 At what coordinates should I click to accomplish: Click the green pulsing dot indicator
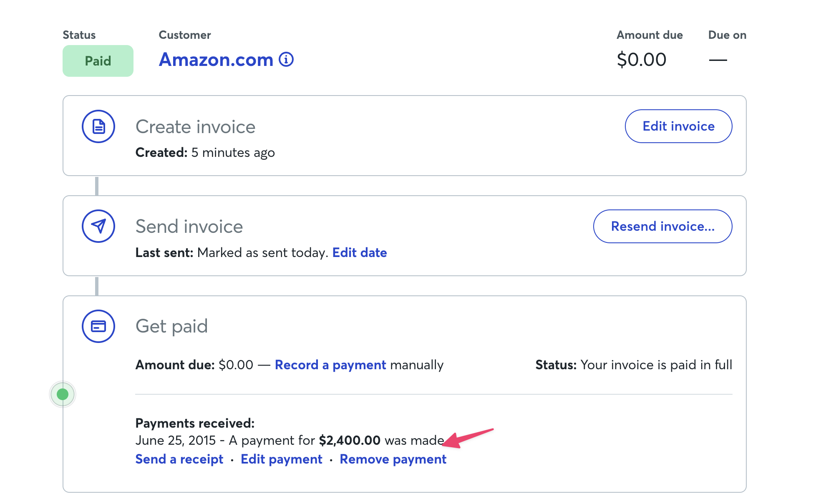[63, 394]
